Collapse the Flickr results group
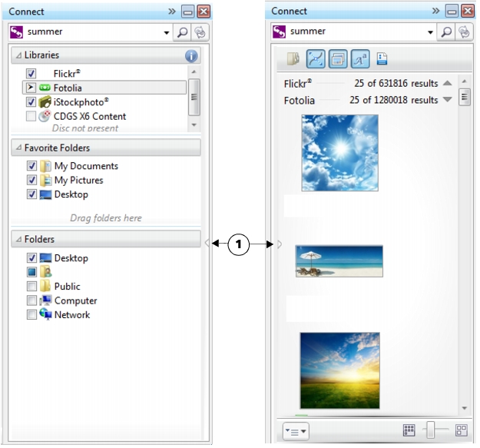This screenshot has height=448, width=480. coord(448,84)
